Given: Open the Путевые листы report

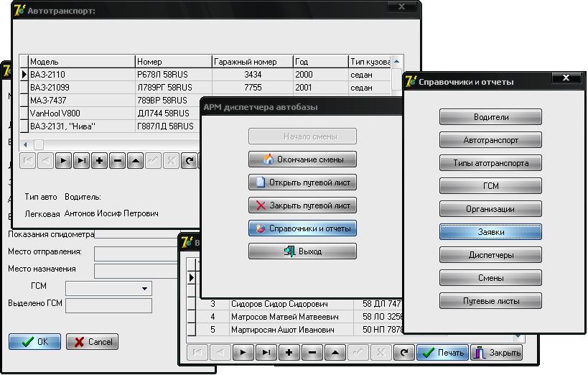Looking at the screenshot, I should 490,301.
